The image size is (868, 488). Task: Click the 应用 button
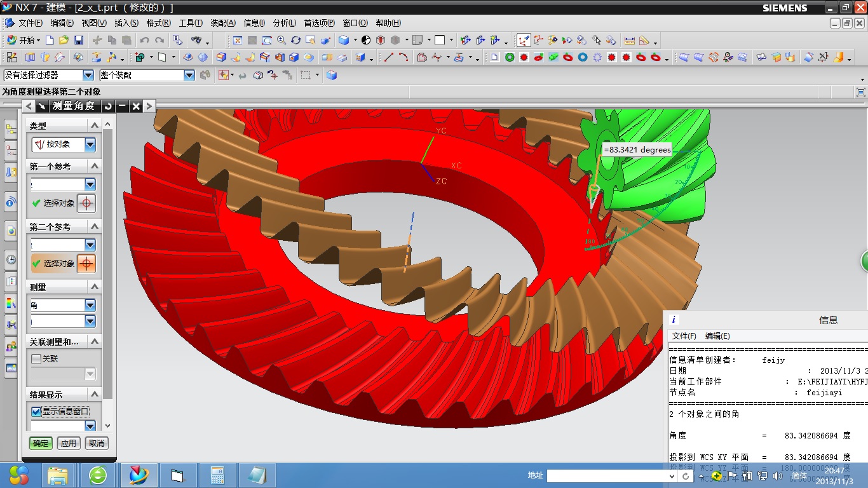click(69, 443)
